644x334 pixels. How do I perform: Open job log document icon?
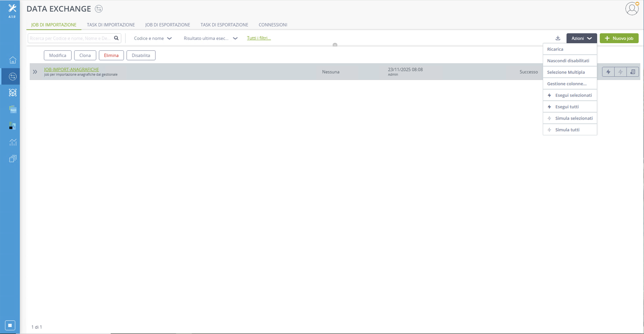[x=633, y=72]
